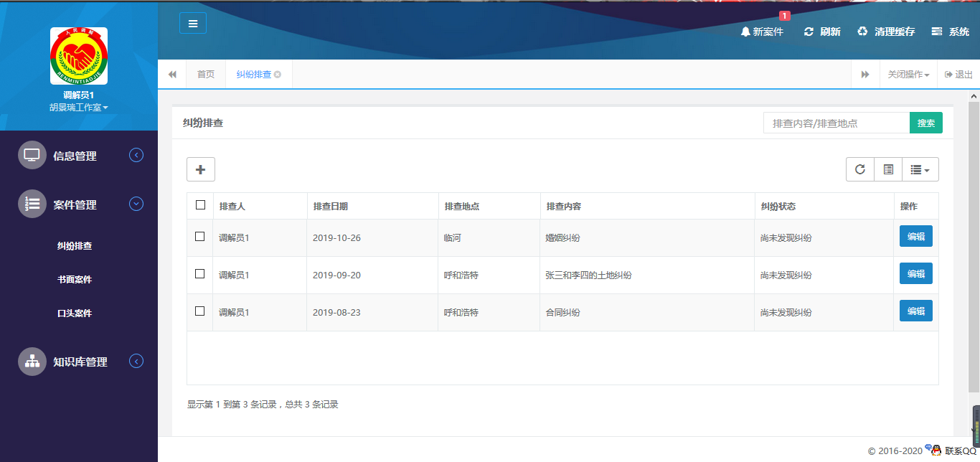Click the plus icon to add record
The image size is (980, 462).
point(201,169)
